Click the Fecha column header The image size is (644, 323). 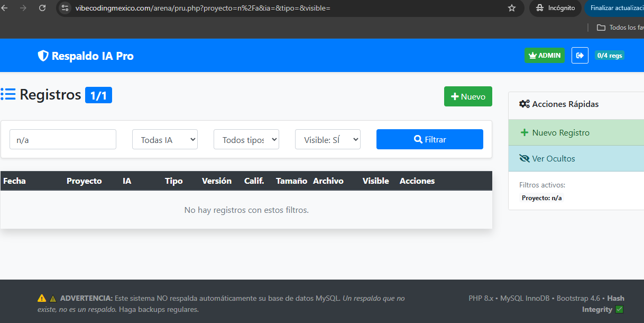click(14, 181)
